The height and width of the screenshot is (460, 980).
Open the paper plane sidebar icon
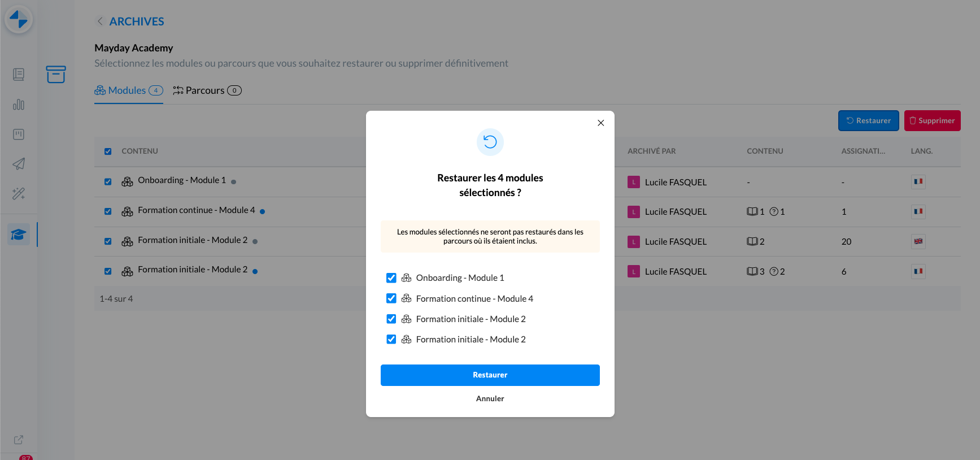[x=19, y=164]
